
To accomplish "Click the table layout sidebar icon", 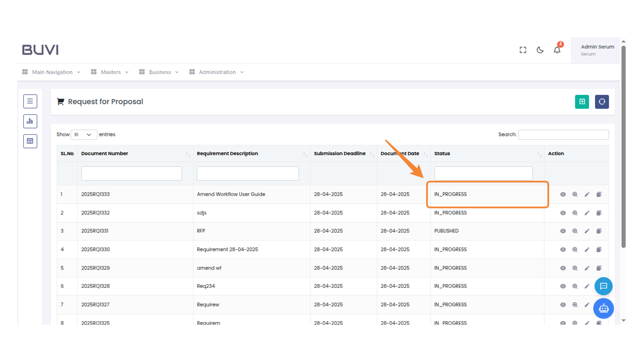I will coord(30,141).
